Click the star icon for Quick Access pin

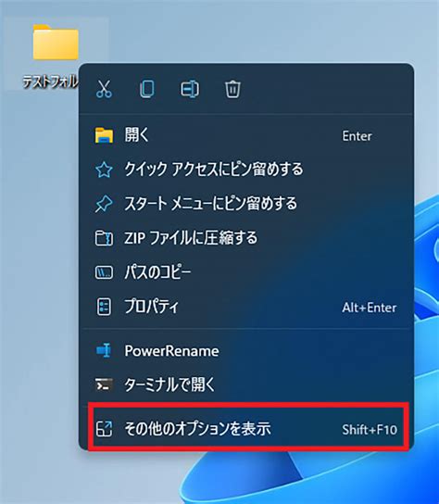[104, 170]
